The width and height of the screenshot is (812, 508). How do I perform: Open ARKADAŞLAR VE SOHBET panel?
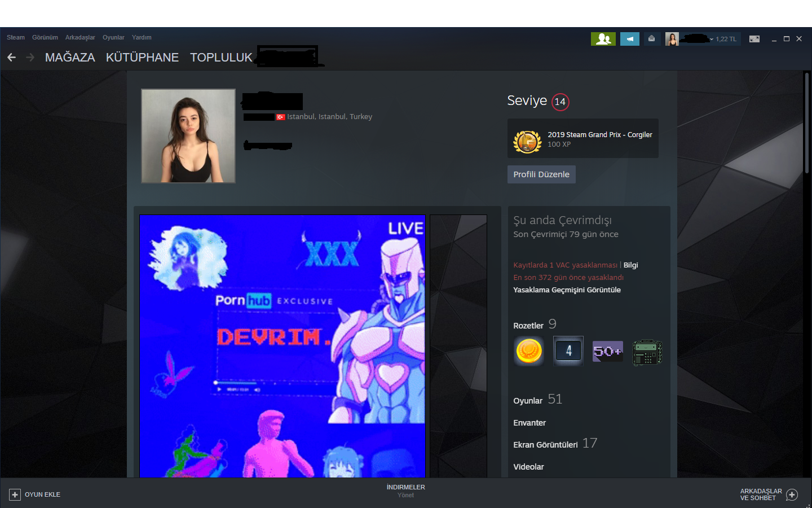pyautogui.click(x=761, y=494)
